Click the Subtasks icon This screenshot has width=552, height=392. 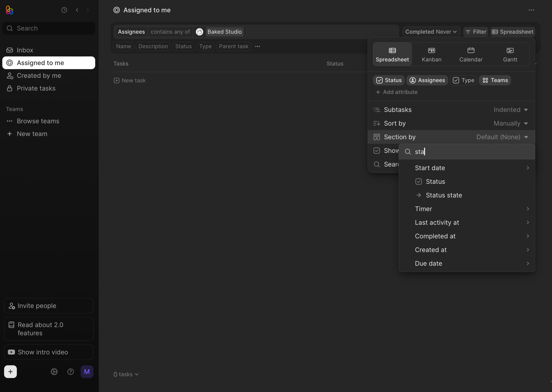click(377, 110)
